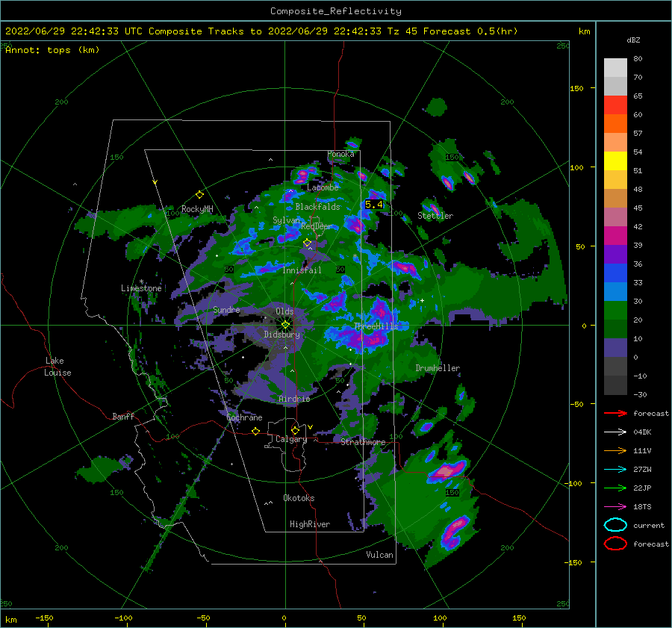
Task: Click the 5.4 storm top annotation
Action: click(374, 205)
